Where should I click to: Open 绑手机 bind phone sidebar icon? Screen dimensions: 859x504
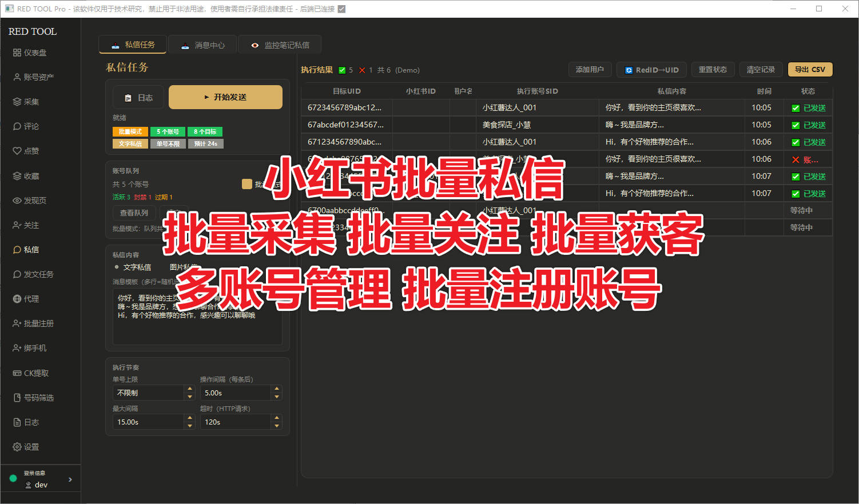(17, 348)
